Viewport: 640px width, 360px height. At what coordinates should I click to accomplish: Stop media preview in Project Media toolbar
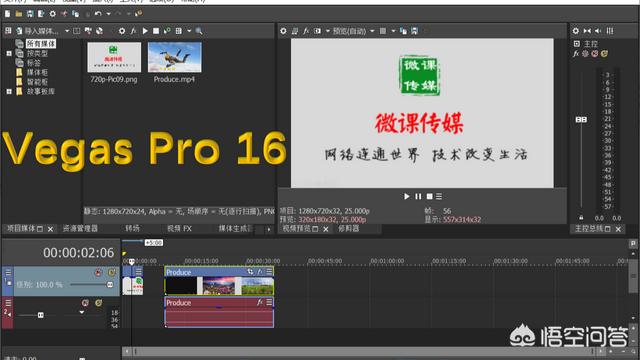coord(156,31)
